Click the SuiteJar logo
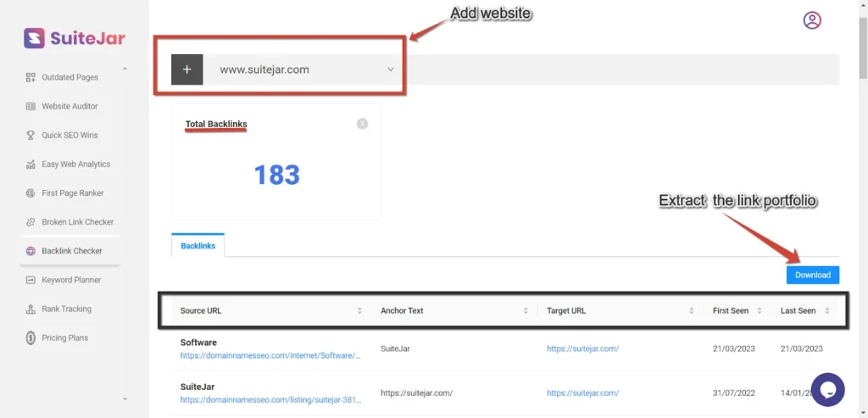Screen dimensions: 868x418 pos(75,38)
